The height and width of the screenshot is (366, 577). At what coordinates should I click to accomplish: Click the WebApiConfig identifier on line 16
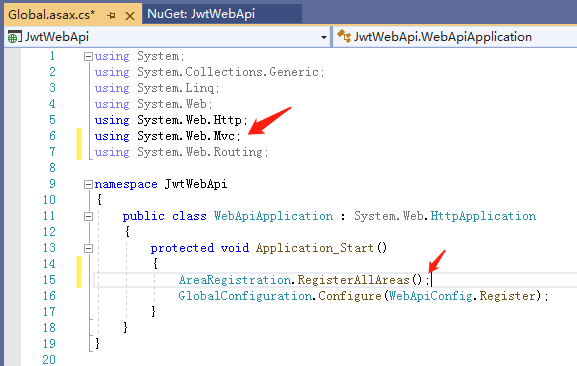431,296
